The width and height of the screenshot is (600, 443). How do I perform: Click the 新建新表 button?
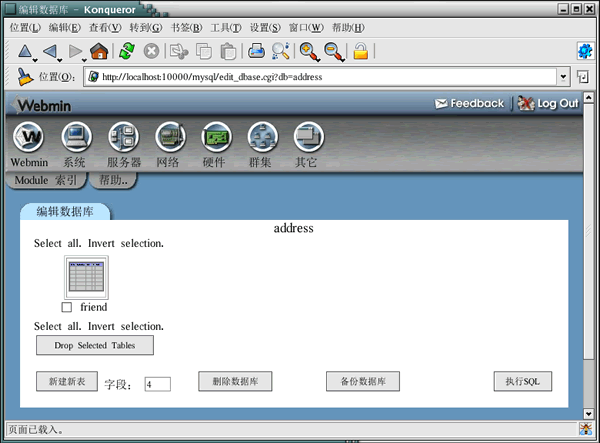pos(67,381)
